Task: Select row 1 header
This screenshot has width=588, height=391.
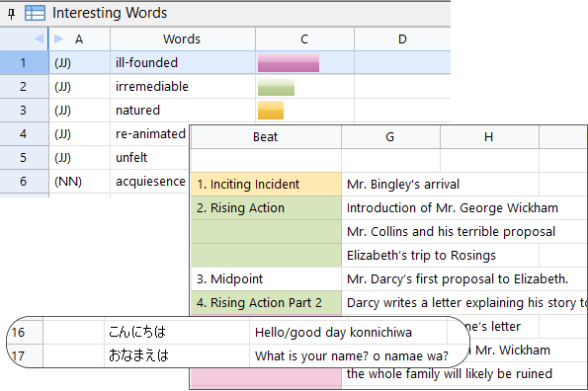Action: 24,62
